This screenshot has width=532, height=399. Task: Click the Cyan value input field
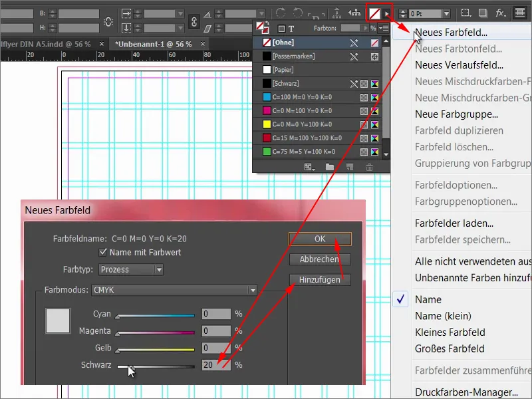[x=216, y=314]
